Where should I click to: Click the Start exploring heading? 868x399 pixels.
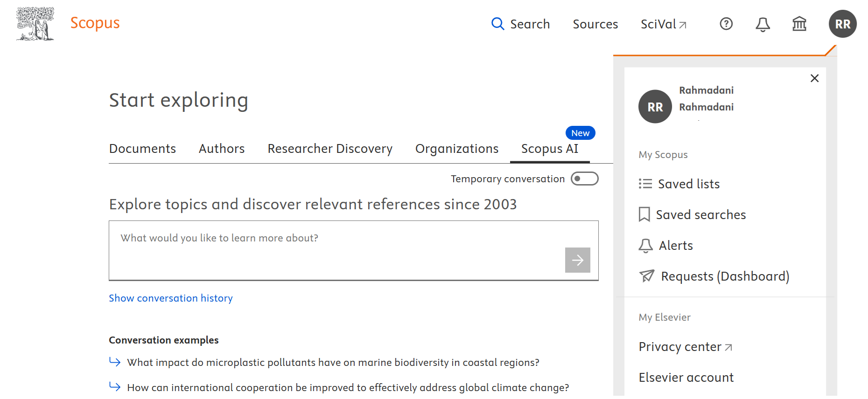[x=179, y=100]
